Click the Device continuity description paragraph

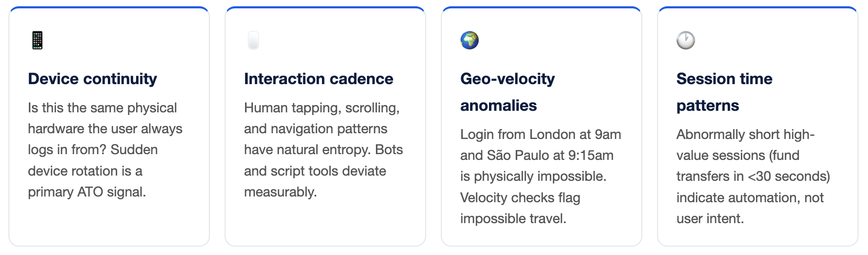(105, 149)
